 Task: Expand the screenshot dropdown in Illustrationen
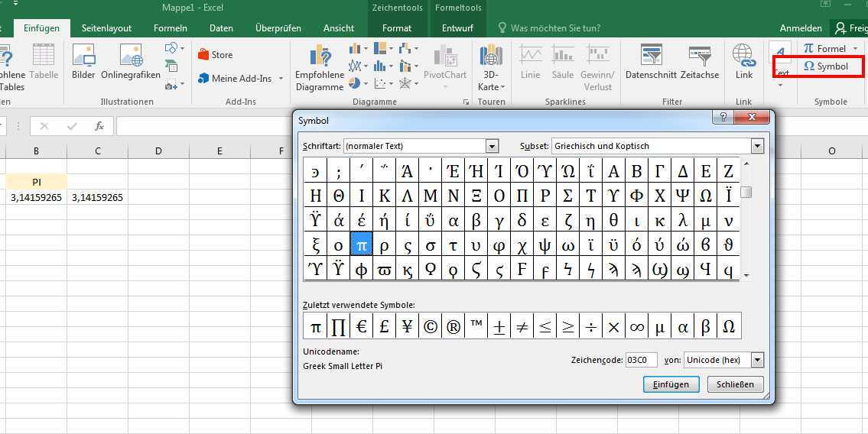[x=182, y=85]
